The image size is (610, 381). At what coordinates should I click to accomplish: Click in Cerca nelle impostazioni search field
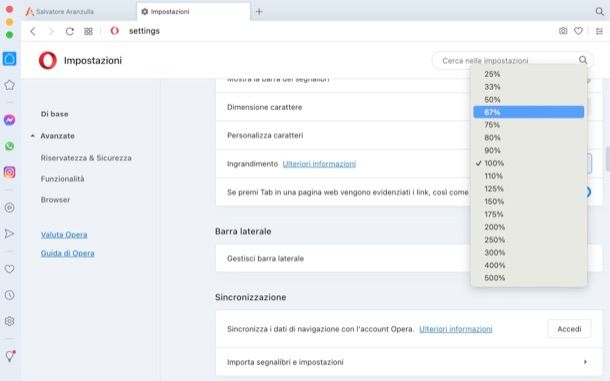click(x=512, y=60)
